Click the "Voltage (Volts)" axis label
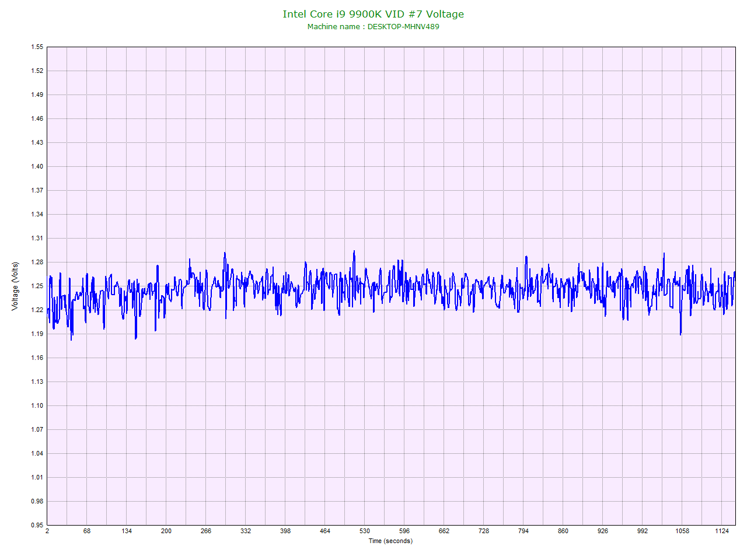 [x=15, y=286]
